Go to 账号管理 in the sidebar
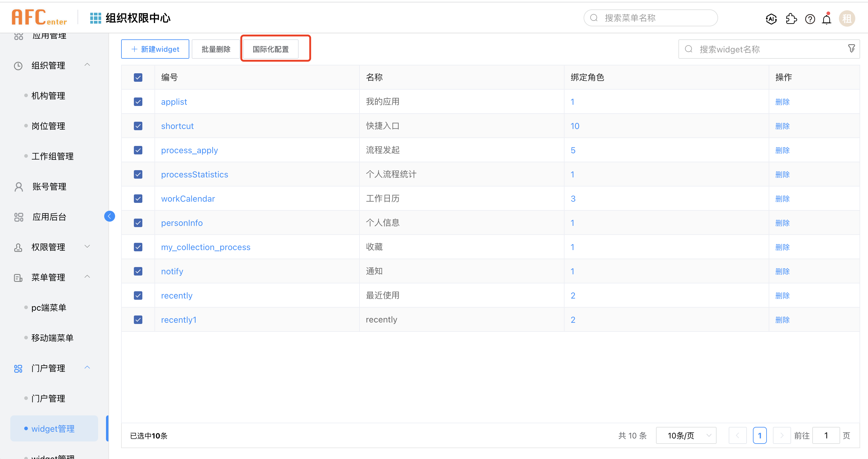868x459 pixels. pos(49,187)
